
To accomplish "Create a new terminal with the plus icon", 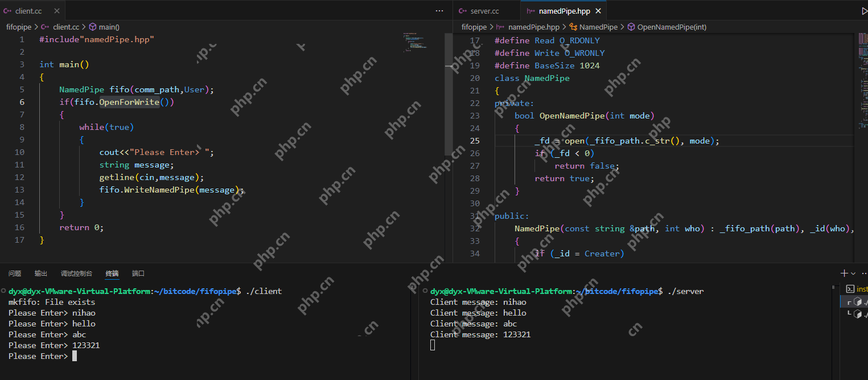I will point(845,273).
